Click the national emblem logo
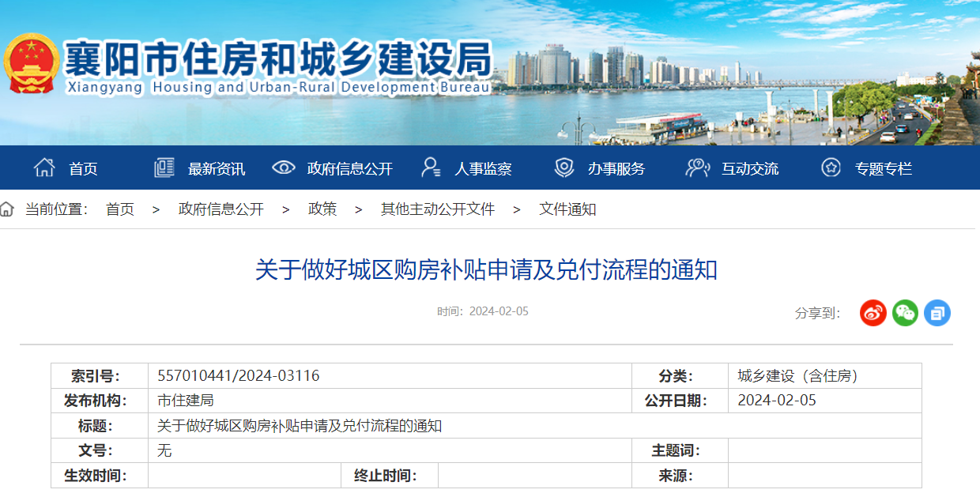This screenshot has width=980, height=497. pyautogui.click(x=30, y=64)
